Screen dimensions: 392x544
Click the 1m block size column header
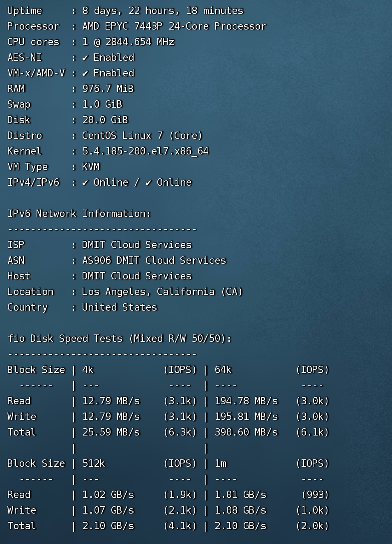click(221, 463)
